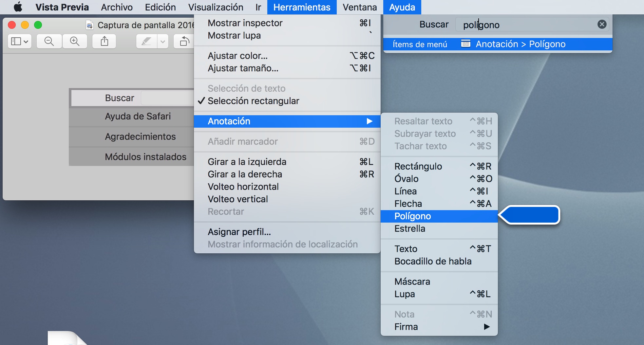The height and width of the screenshot is (345, 644).
Task: Select Mostrar inspector
Action: coord(287,23)
